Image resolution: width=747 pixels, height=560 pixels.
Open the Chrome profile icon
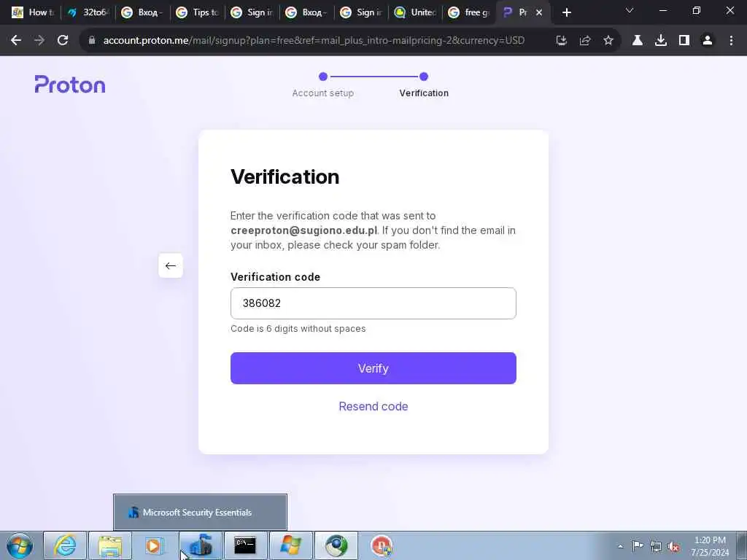[708, 41]
